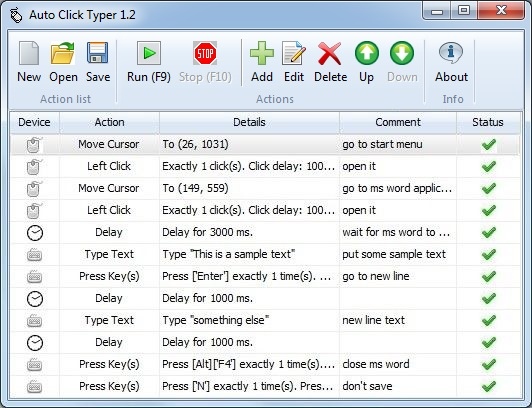The width and height of the screenshot is (532, 408).
Task: Select 'Type "This is a sample text"' cell
Action: tap(249, 254)
